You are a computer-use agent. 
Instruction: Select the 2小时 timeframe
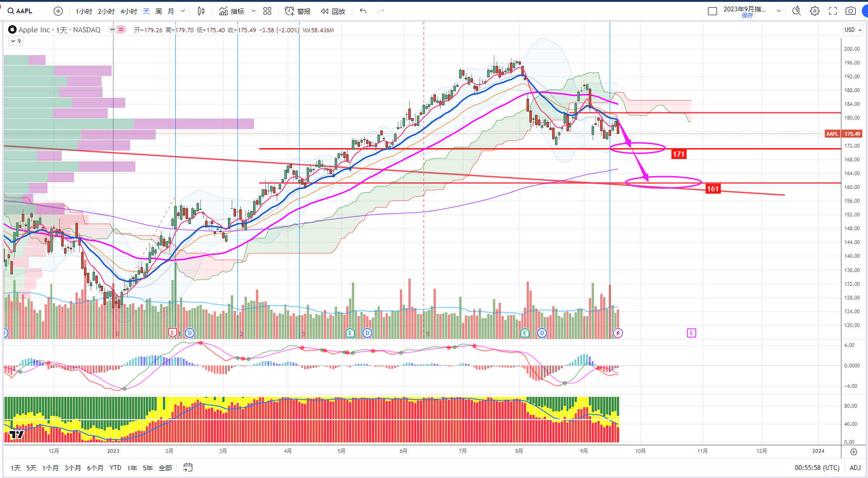tap(106, 11)
